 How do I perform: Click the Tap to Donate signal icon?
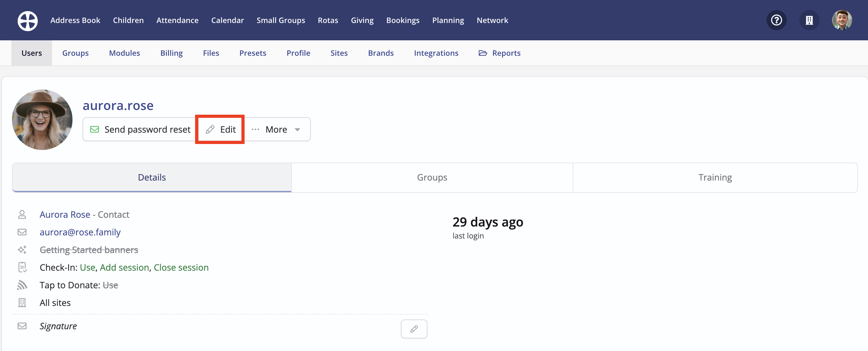(22, 285)
